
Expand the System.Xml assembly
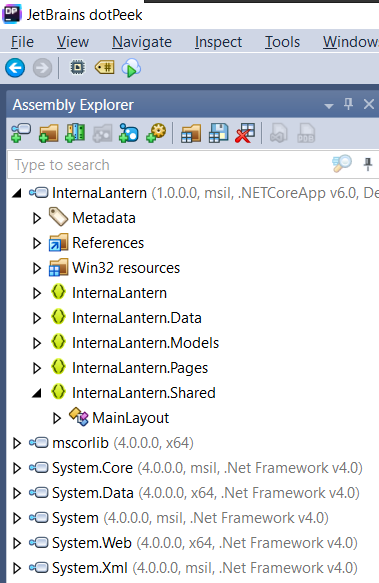click(17, 568)
